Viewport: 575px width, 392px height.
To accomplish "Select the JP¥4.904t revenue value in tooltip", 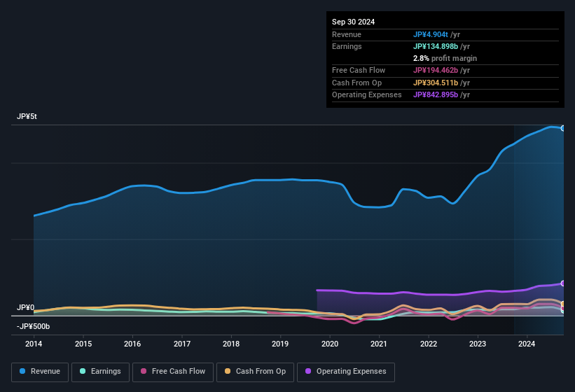I will (x=431, y=34).
